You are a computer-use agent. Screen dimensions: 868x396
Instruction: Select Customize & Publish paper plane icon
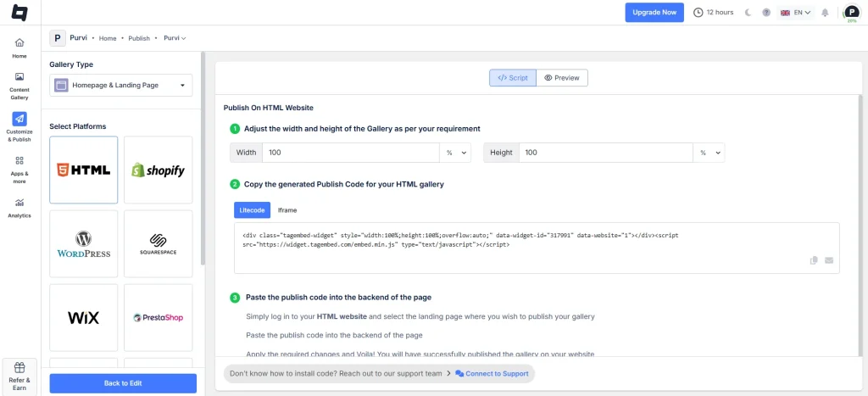pos(19,119)
